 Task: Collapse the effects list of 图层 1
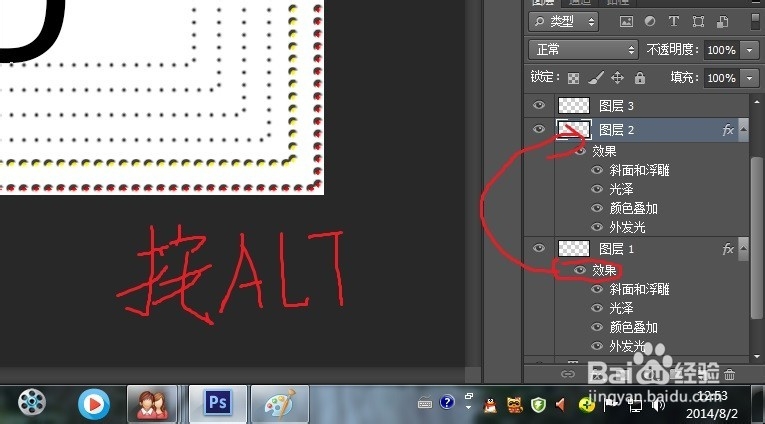743,249
